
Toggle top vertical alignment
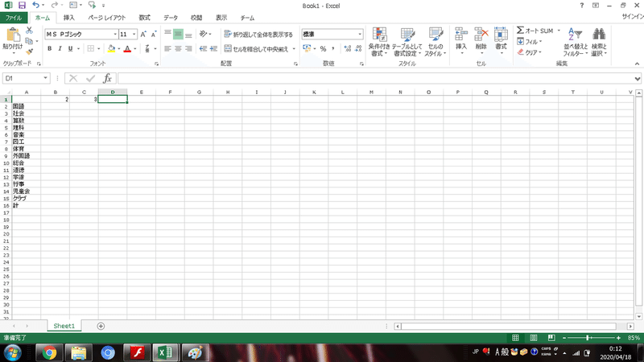click(167, 34)
